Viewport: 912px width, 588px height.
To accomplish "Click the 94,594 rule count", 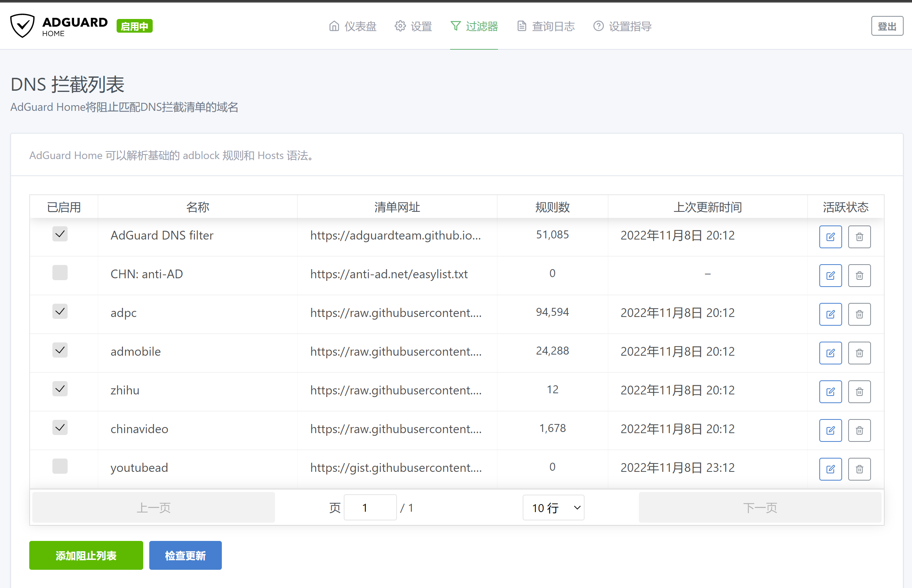I will click(x=552, y=312).
